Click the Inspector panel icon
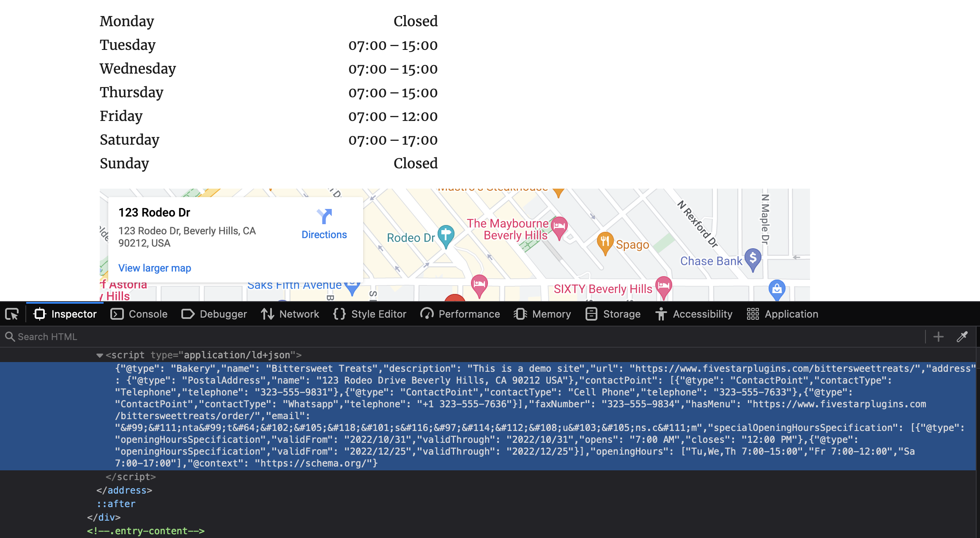The height and width of the screenshot is (538, 980). (41, 313)
